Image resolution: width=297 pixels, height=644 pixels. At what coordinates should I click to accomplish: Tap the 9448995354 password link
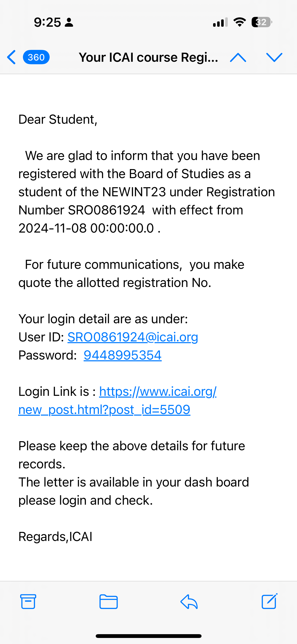point(122,355)
